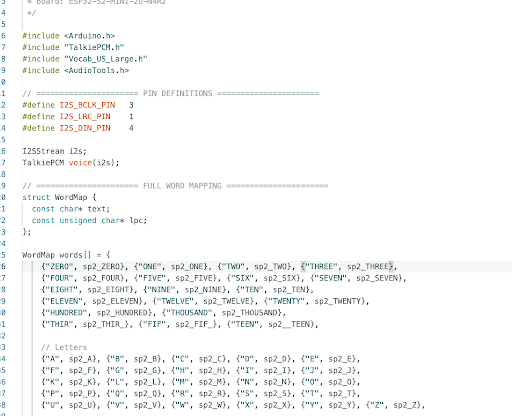Click the I2S_LRC_PIN define
Image resolution: width=512 pixels, height=416 pixels.
(x=78, y=117)
